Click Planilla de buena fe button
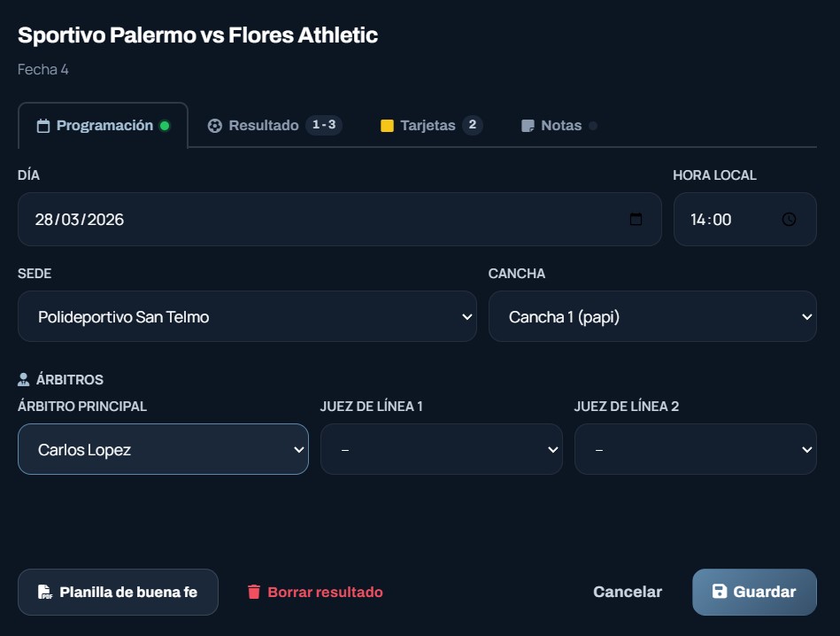 coord(118,592)
